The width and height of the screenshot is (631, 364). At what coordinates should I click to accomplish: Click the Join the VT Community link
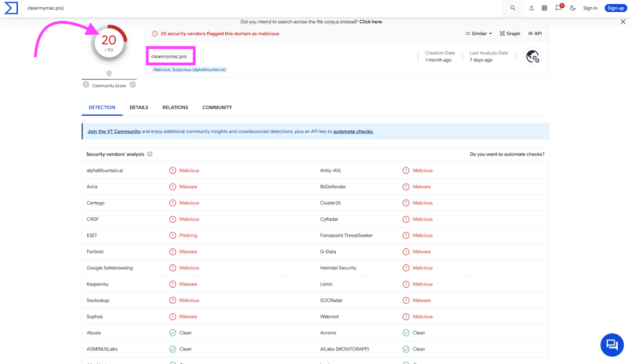coord(114,132)
